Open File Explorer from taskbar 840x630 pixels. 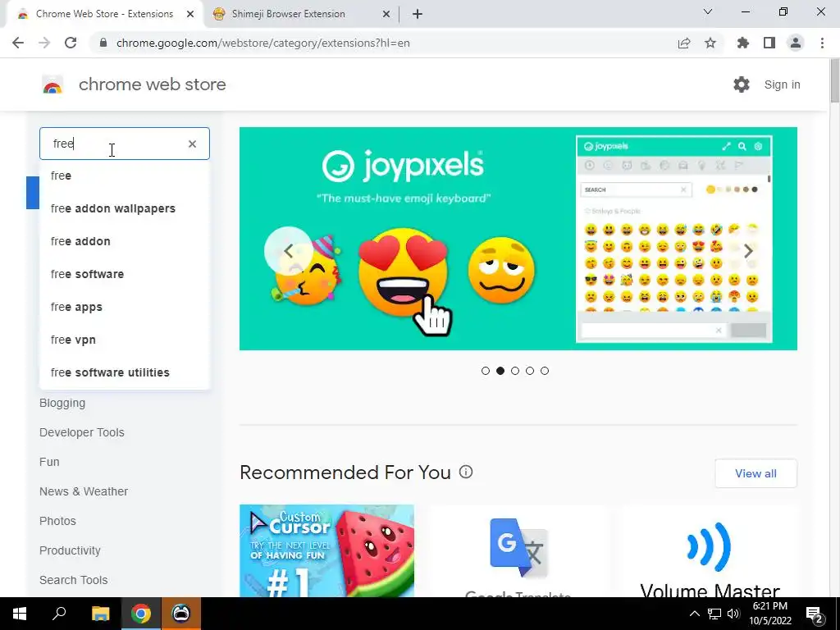[x=100, y=614]
